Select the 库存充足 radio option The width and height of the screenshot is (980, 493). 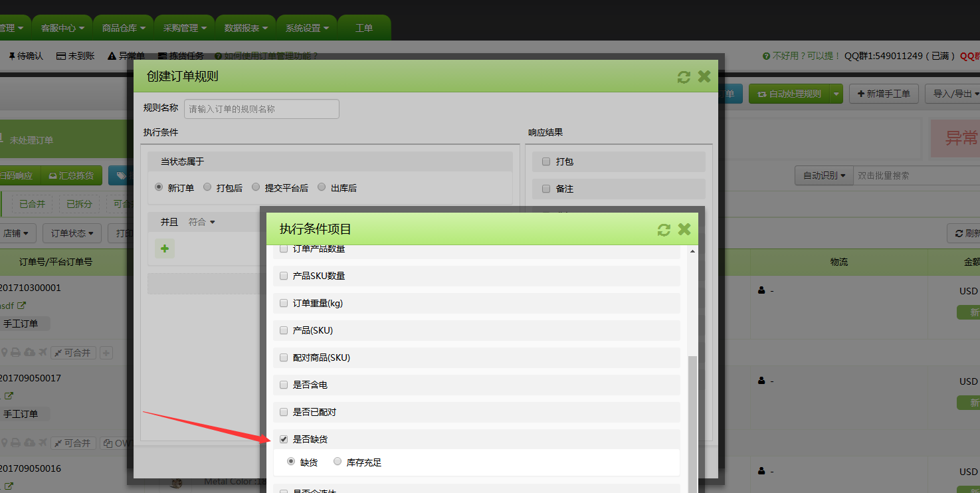click(338, 461)
